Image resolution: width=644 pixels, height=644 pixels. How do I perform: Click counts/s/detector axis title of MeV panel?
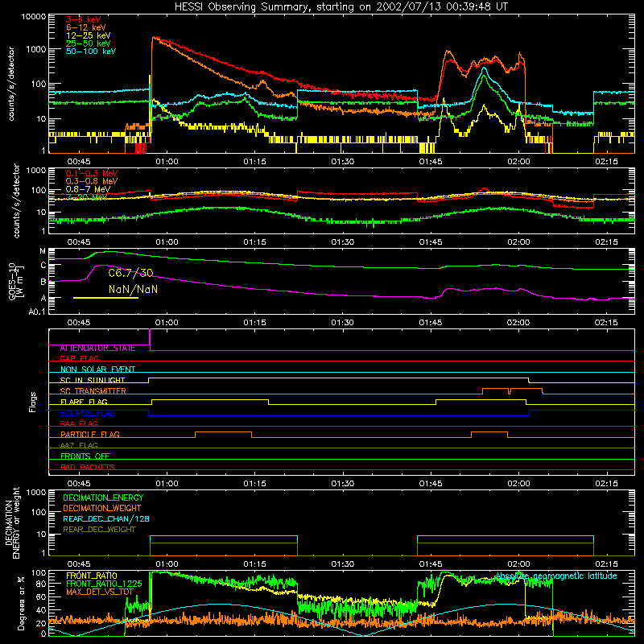pyautogui.click(x=16, y=201)
